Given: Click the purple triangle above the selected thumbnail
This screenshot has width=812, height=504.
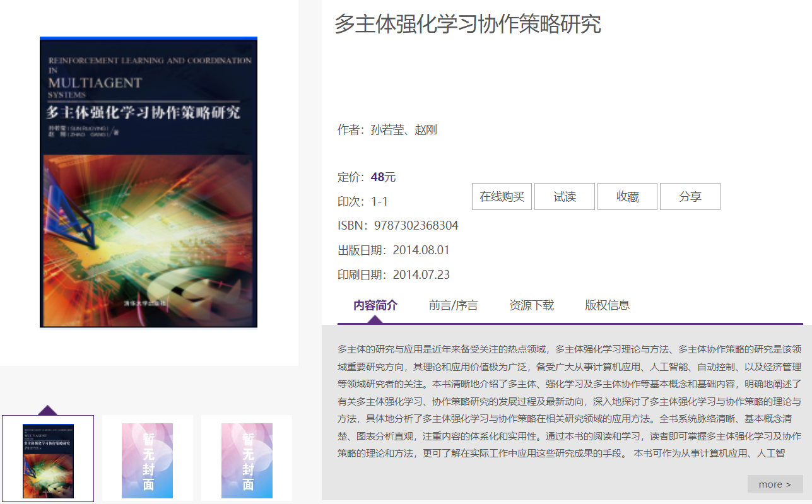Looking at the screenshot, I should coord(49,410).
